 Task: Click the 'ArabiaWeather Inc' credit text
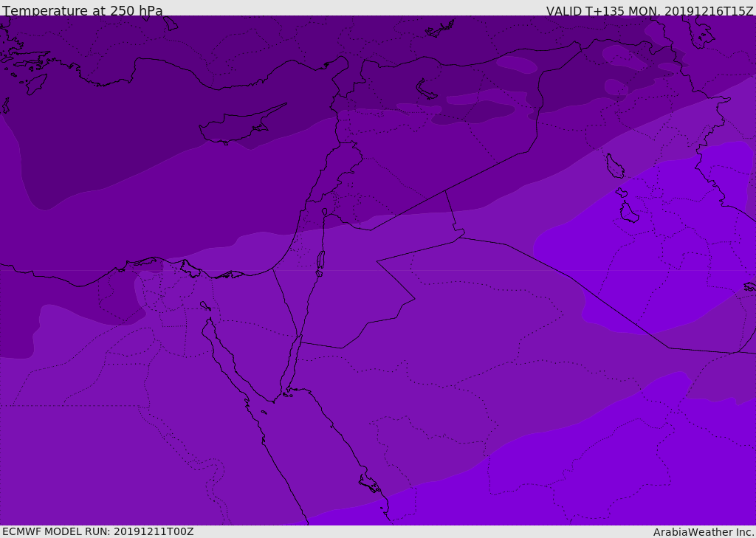pos(704,532)
